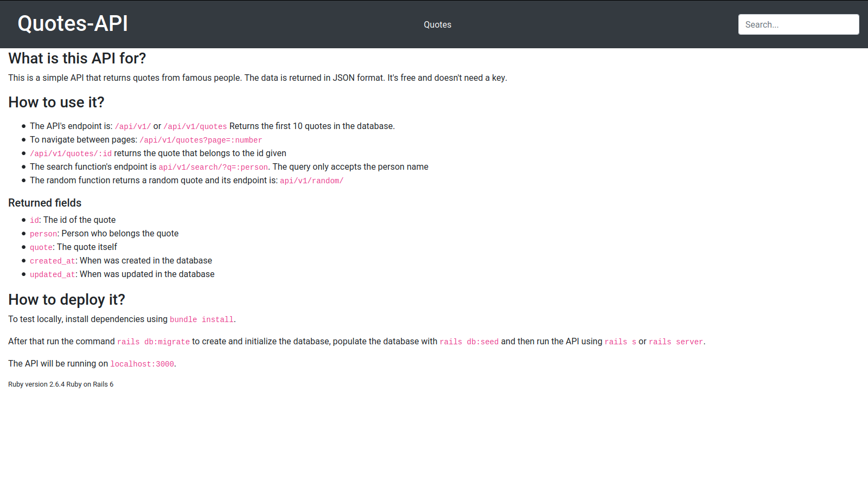
Task: Click the 'What is this API for?' heading
Action: pos(77,58)
